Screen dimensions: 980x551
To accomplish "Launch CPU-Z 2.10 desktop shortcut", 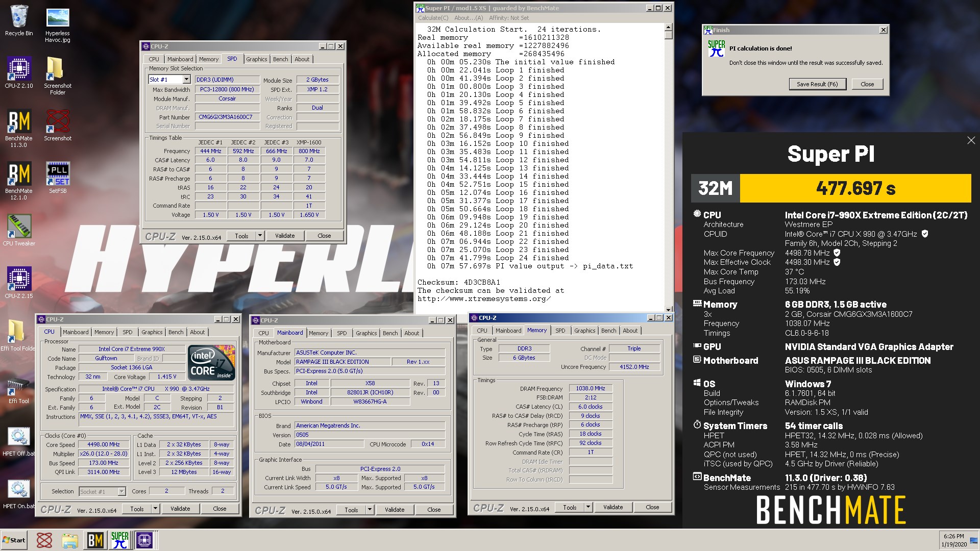I will click(19, 72).
